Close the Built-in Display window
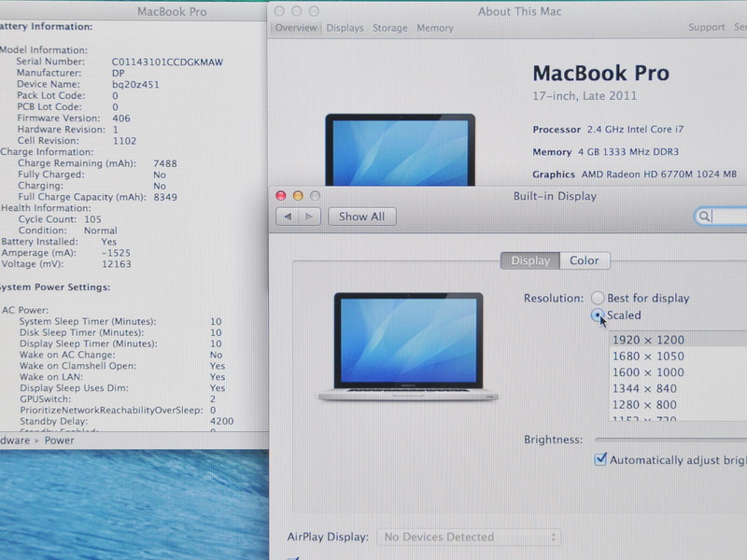747x560 pixels. tap(281, 196)
